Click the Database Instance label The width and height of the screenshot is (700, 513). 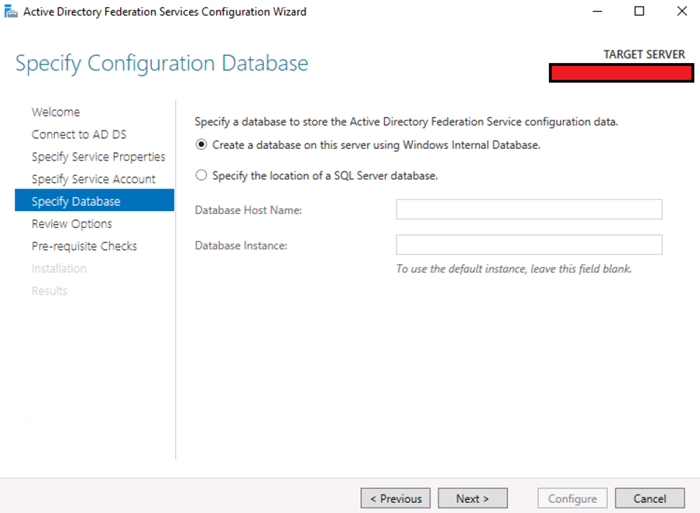[241, 246]
